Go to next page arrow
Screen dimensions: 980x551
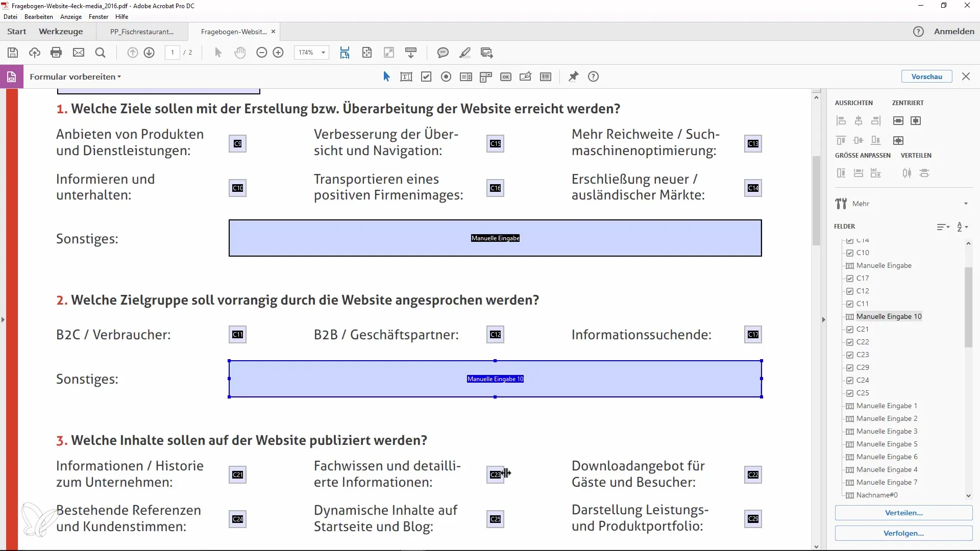(x=149, y=53)
